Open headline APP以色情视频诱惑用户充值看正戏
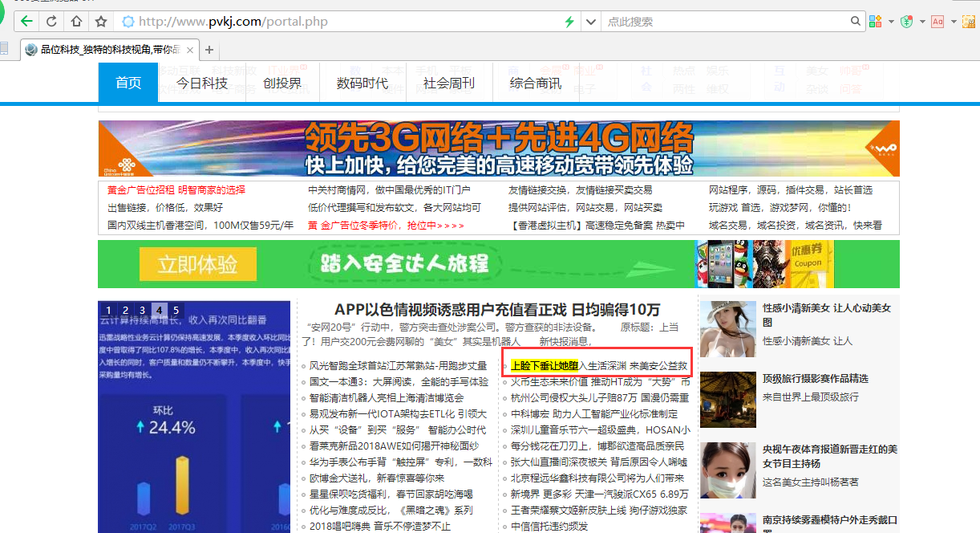Viewport: 980px width, 533px height. click(497, 310)
